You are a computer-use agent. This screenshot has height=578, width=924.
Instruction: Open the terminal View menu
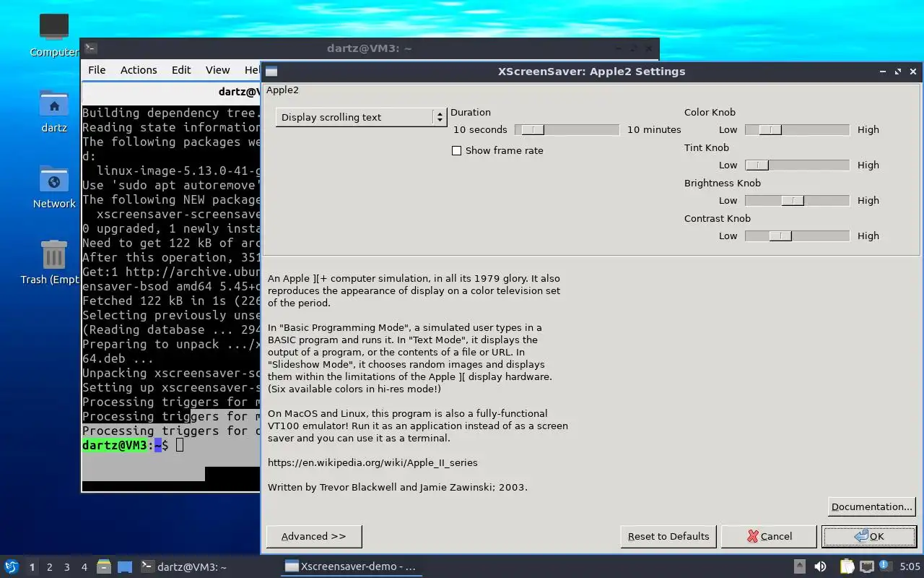[217, 70]
